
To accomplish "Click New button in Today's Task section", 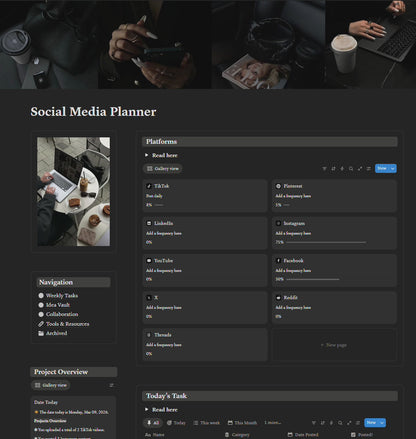I will pyautogui.click(x=371, y=423).
